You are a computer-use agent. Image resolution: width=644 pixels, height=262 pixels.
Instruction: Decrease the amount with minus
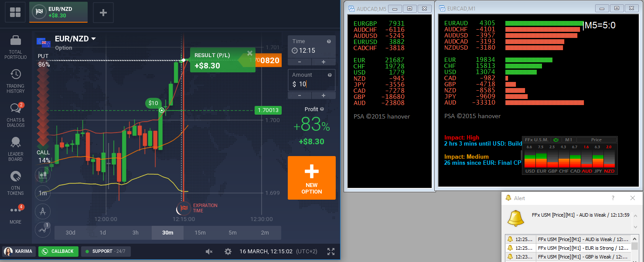point(300,95)
